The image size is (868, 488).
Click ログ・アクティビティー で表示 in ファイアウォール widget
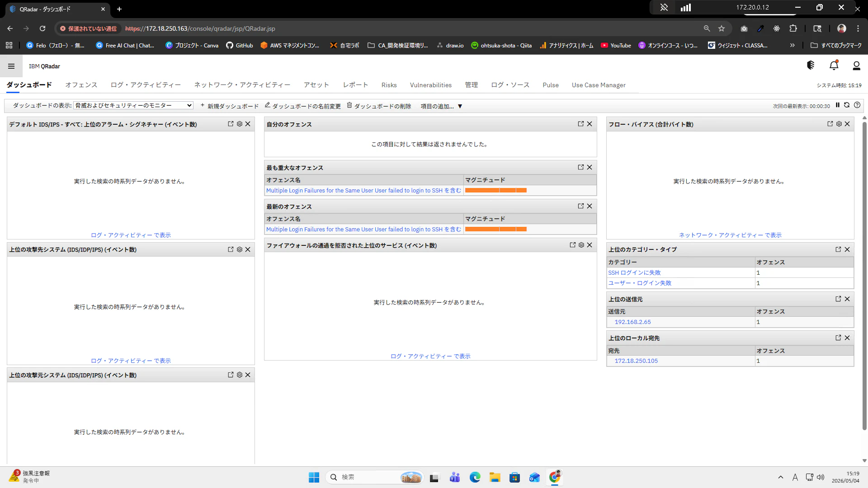pos(430,356)
